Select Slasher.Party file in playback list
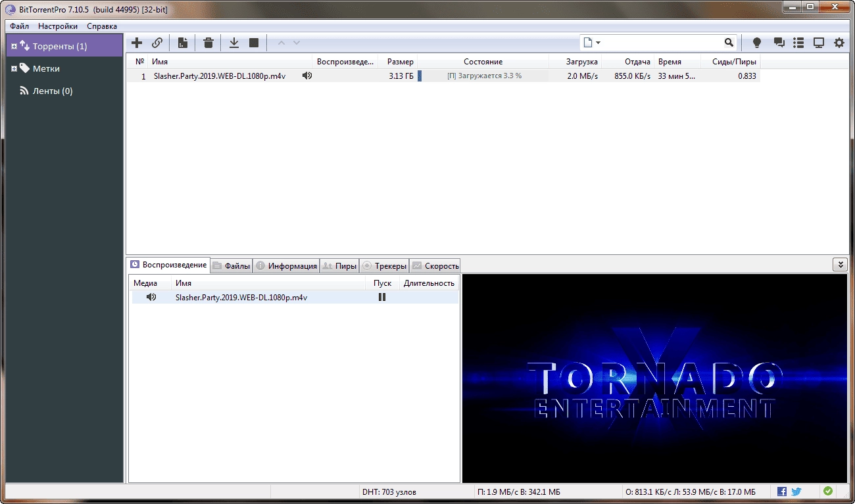Image resolution: width=855 pixels, height=504 pixels. tap(241, 297)
